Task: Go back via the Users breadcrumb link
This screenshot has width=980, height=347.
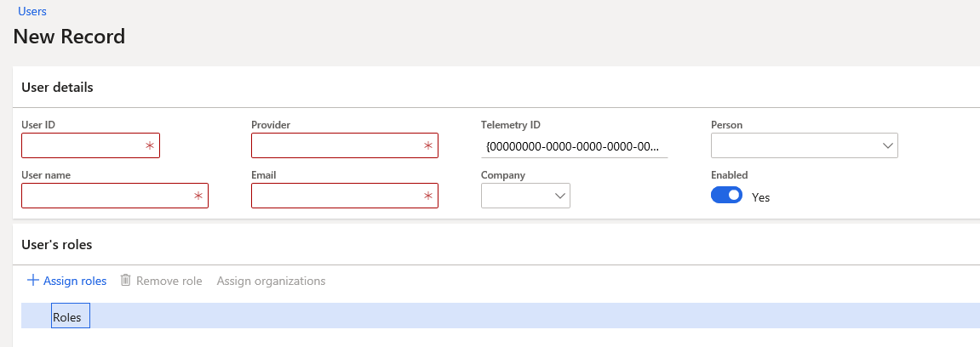Action: click(x=32, y=12)
